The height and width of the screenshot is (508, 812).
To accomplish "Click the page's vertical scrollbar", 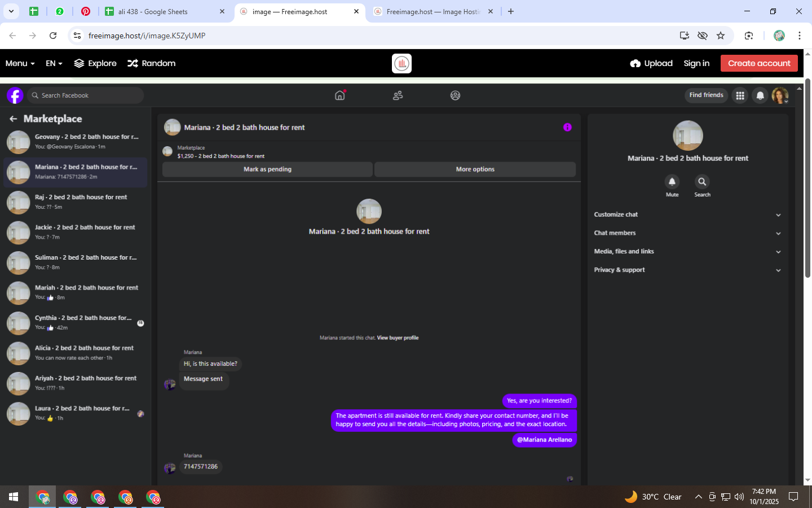I will 807,178.
